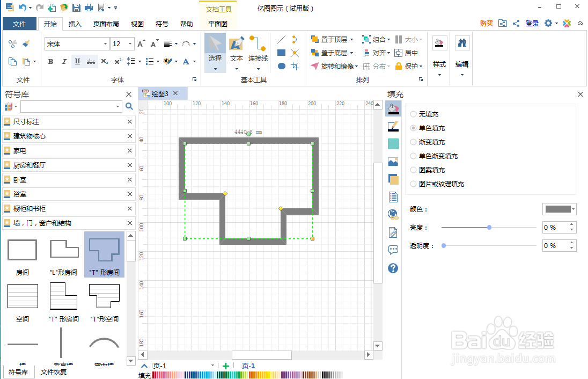Image resolution: width=588 pixels, height=379 pixels.
Task: Apply subscript formatting
Action: 105,62
